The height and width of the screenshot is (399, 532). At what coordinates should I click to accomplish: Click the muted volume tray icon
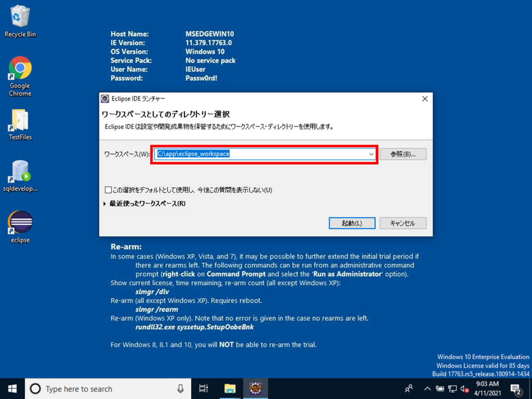(x=465, y=389)
